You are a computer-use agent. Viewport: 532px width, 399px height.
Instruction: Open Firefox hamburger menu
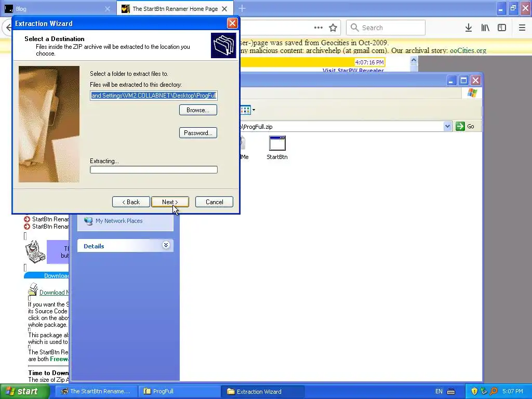522,28
